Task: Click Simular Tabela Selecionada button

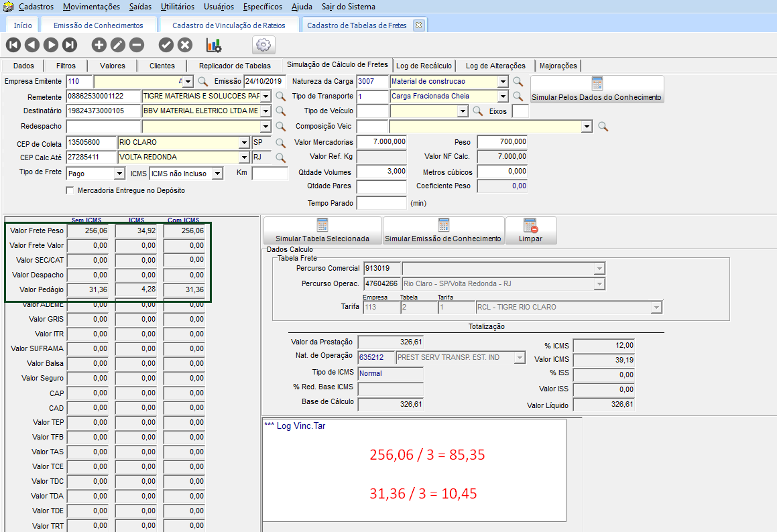Action: (x=322, y=231)
